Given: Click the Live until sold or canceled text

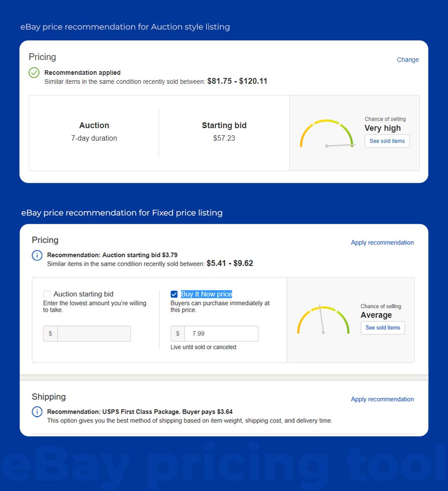Looking at the screenshot, I should pos(203,347).
